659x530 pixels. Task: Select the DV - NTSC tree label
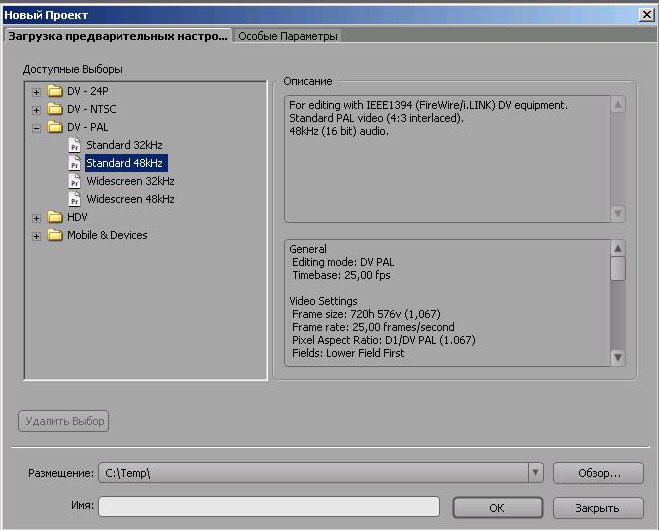pos(92,109)
